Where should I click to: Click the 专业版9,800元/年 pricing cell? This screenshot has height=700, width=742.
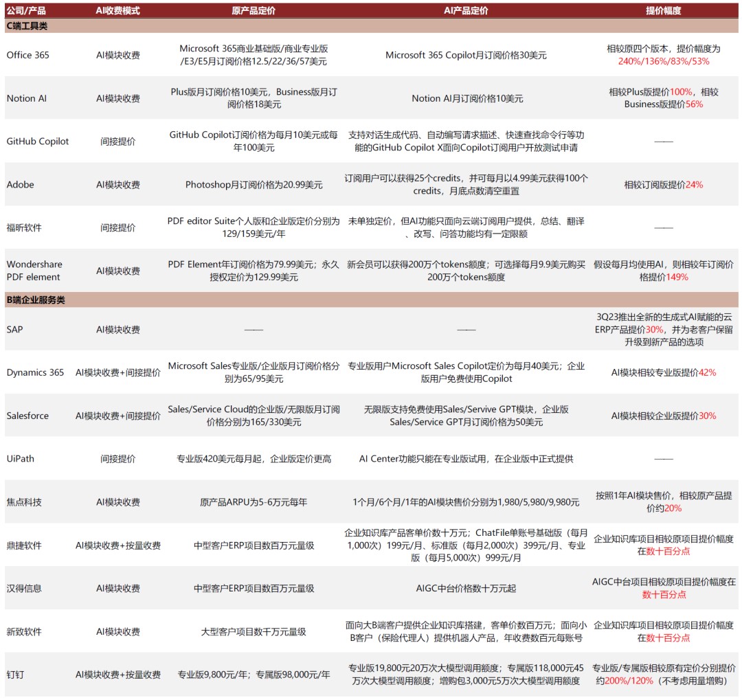(254, 675)
